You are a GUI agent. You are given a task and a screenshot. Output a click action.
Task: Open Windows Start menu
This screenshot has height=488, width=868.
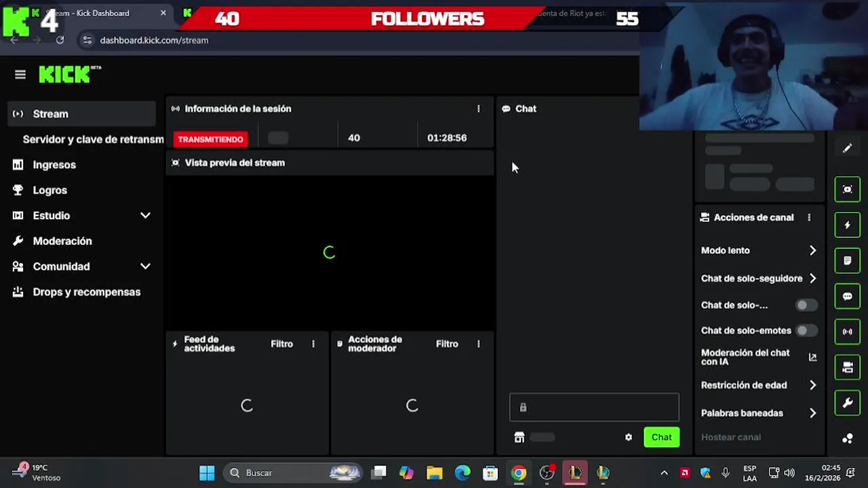pos(207,472)
